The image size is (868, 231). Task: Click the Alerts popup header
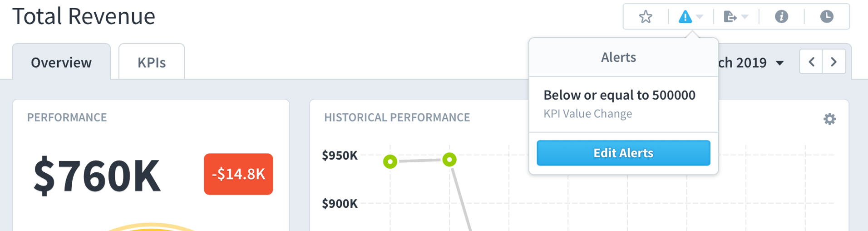point(619,57)
